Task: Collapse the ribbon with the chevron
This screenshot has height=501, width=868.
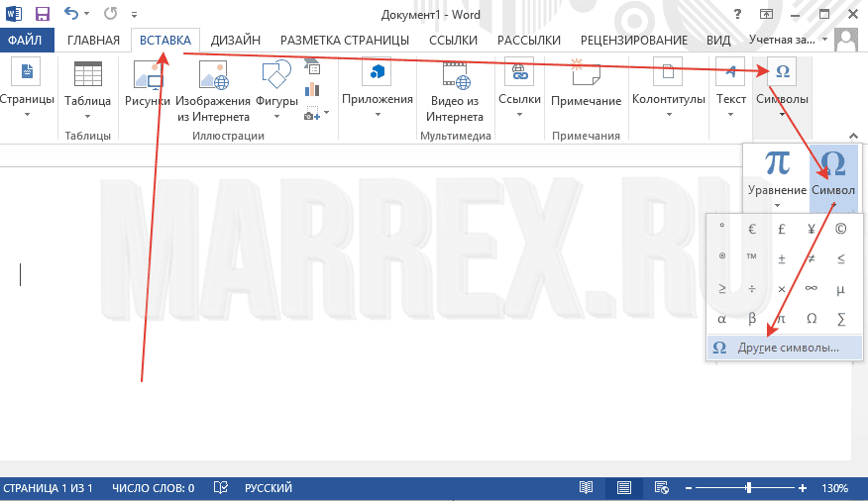Action: 853,136
